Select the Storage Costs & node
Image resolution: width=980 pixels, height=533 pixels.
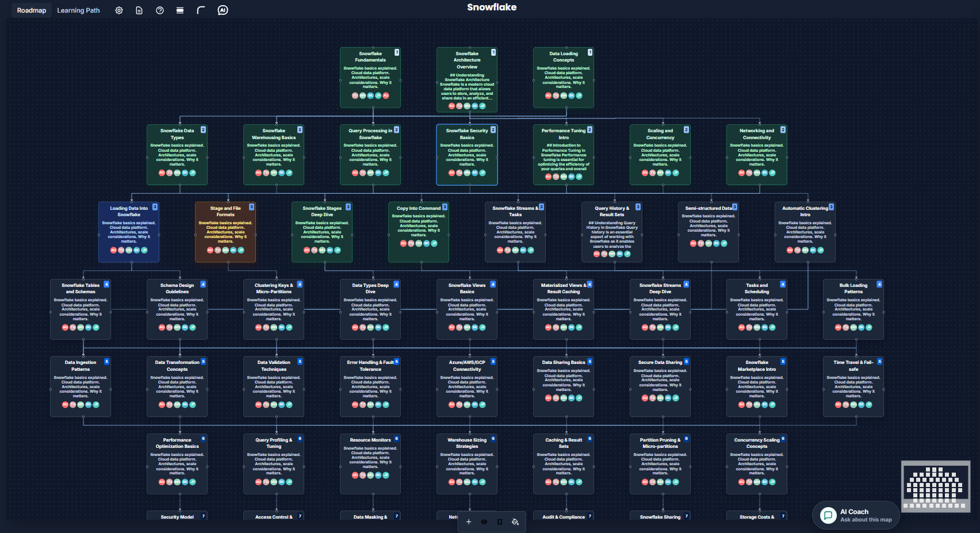pos(757,516)
